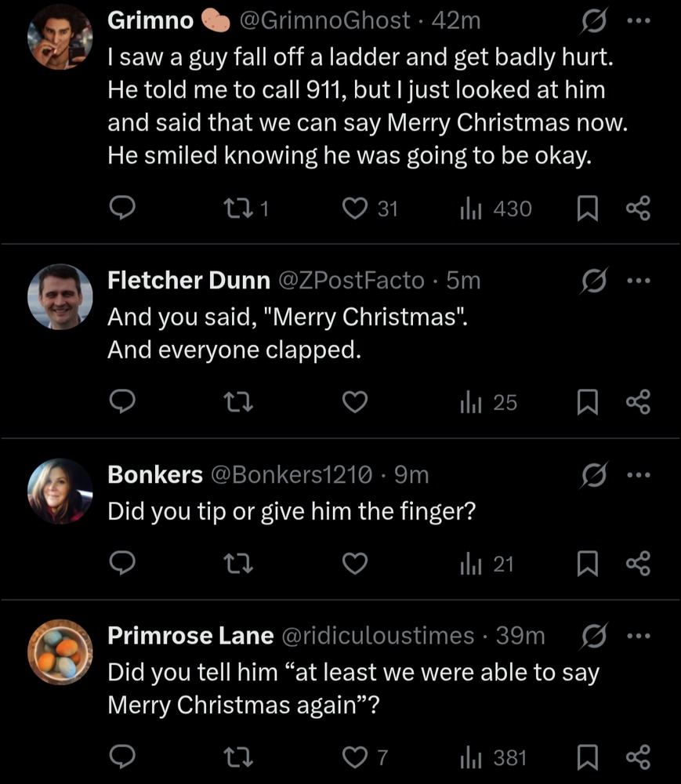Viewport: 681px width, 784px height.
Task: Retweet Bonkers' reply
Action: (x=238, y=564)
